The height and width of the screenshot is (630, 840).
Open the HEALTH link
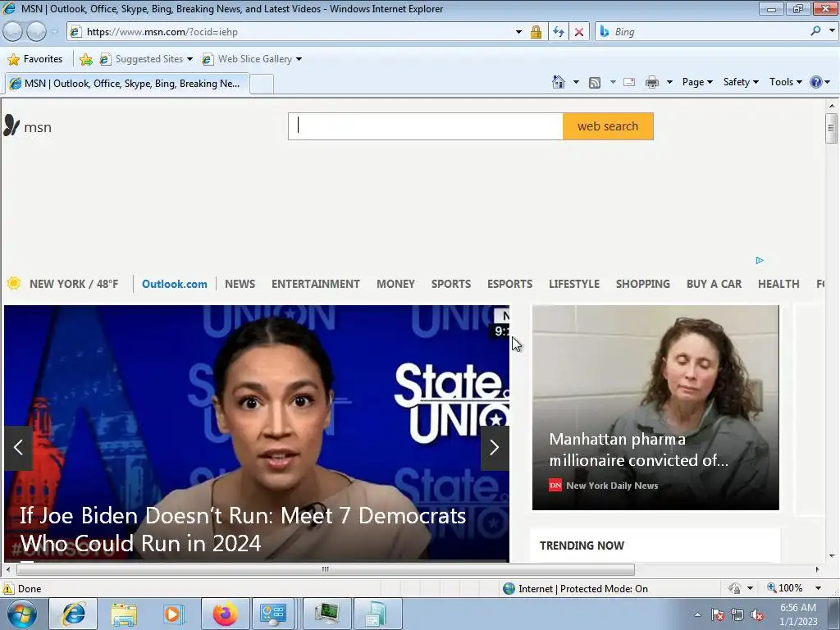(x=778, y=284)
